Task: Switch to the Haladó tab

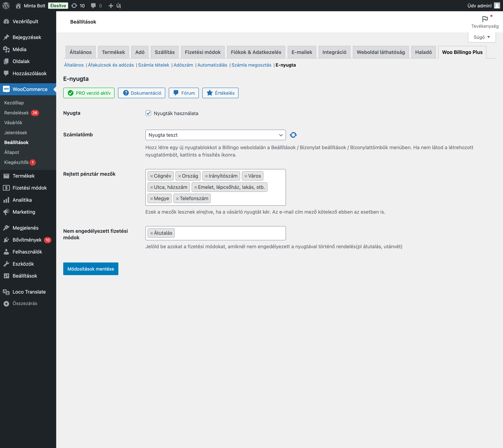Action: (423, 52)
